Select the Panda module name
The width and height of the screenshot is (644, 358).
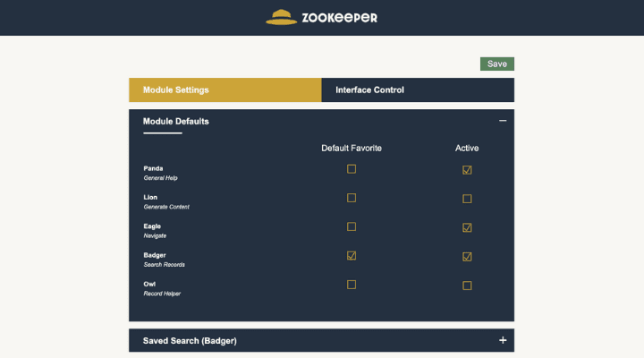point(153,168)
